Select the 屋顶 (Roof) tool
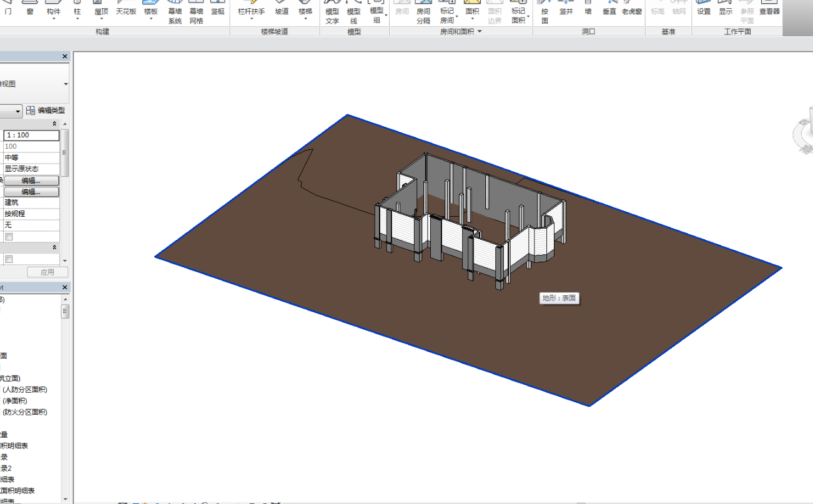 click(101, 11)
